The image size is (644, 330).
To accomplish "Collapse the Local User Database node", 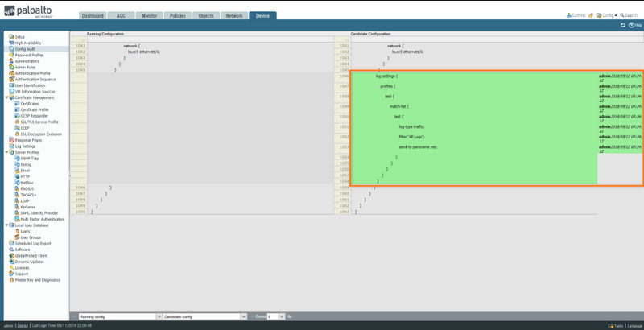I will 6,225.
